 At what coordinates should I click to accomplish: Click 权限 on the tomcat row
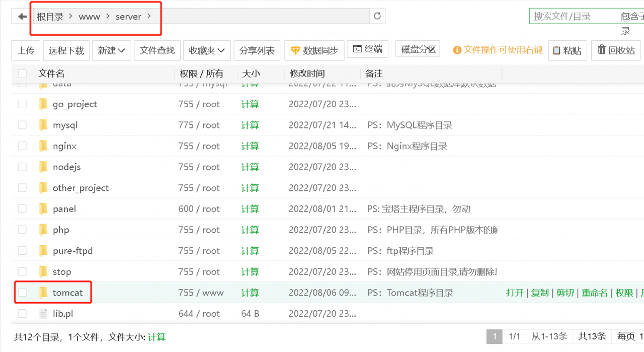[624, 293]
